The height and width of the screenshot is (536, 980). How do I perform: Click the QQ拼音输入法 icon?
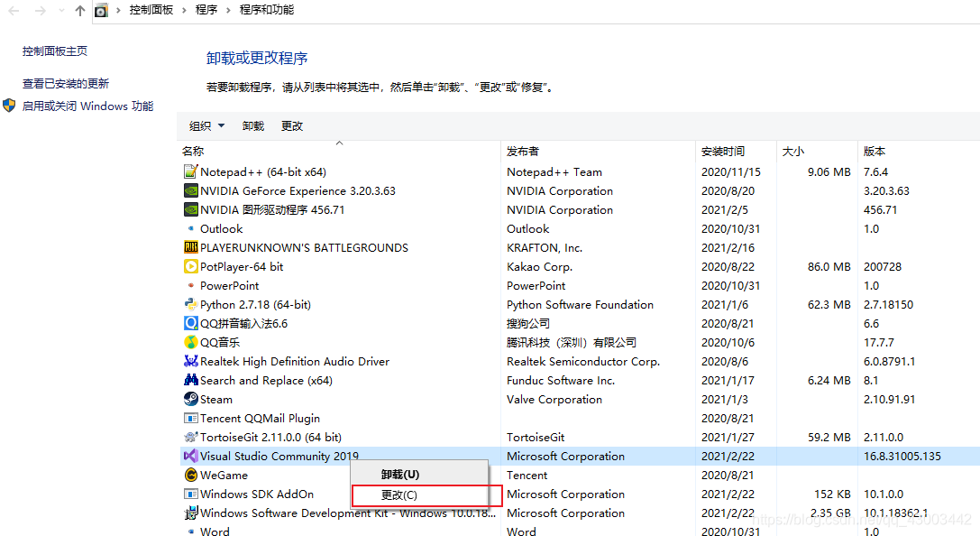pyautogui.click(x=190, y=323)
